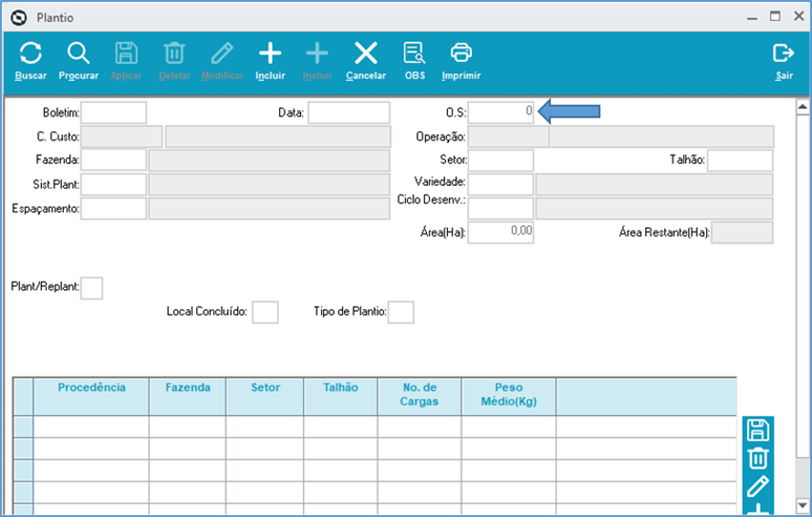The image size is (812, 517).
Task: Click the Procedência column header
Action: click(x=91, y=397)
